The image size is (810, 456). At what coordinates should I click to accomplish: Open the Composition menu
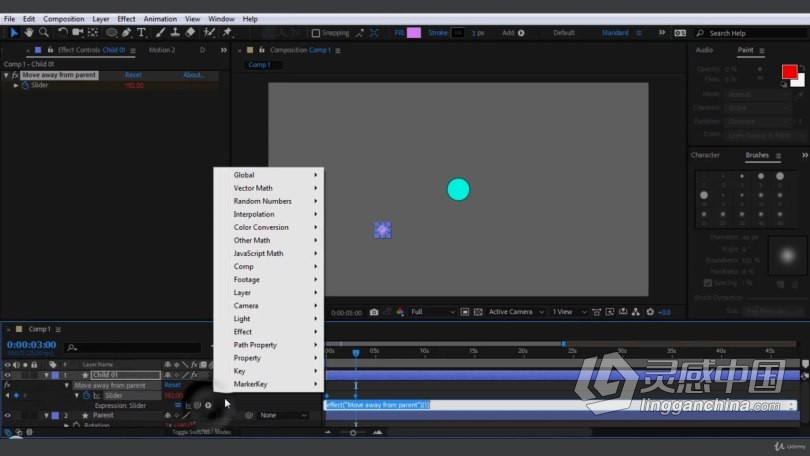coord(64,19)
